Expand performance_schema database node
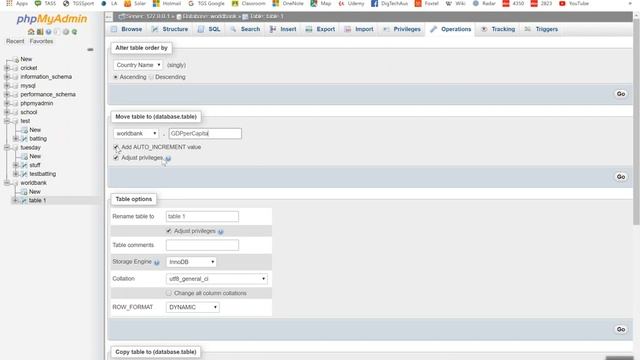Screen dimensions: 640x360 (7, 95)
